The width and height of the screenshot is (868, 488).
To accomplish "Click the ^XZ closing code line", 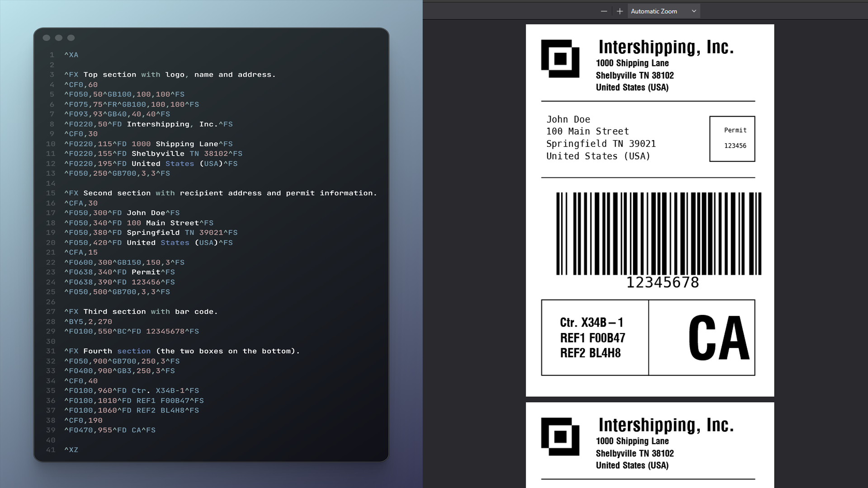I will coord(71,450).
